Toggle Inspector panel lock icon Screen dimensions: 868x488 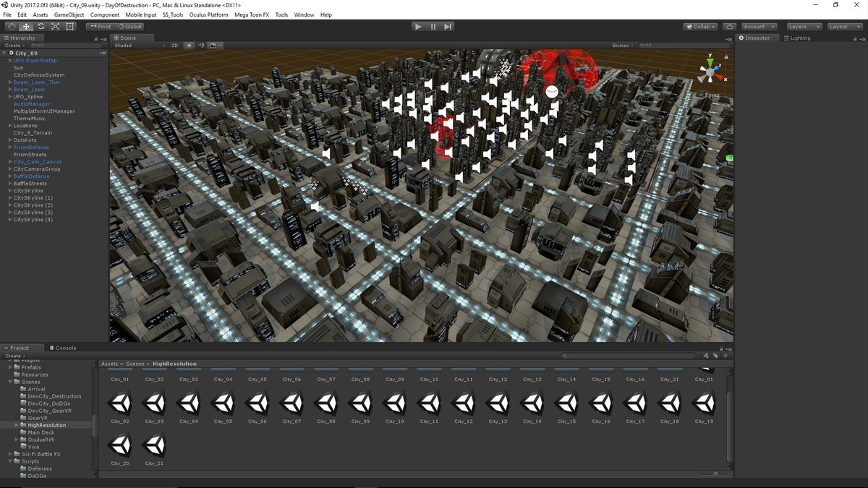[x=854, y=38]
